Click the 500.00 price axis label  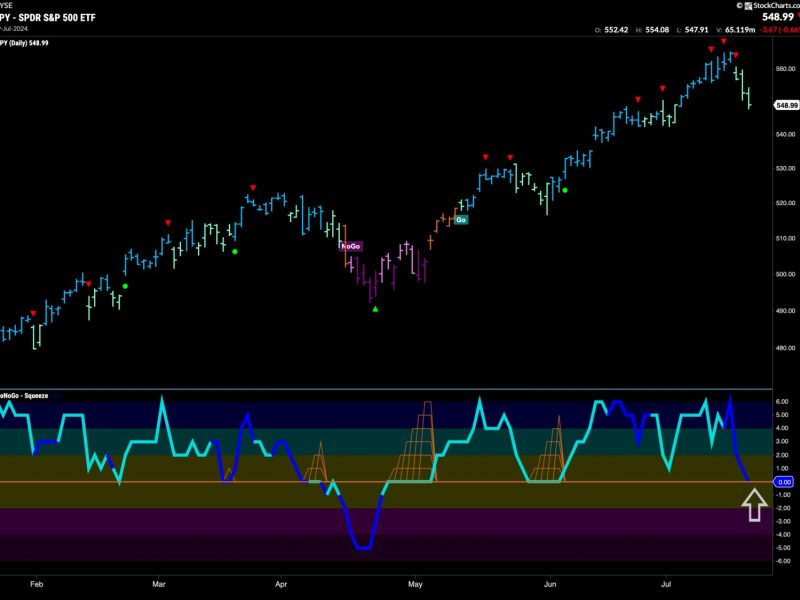click(x=785, y=274)
